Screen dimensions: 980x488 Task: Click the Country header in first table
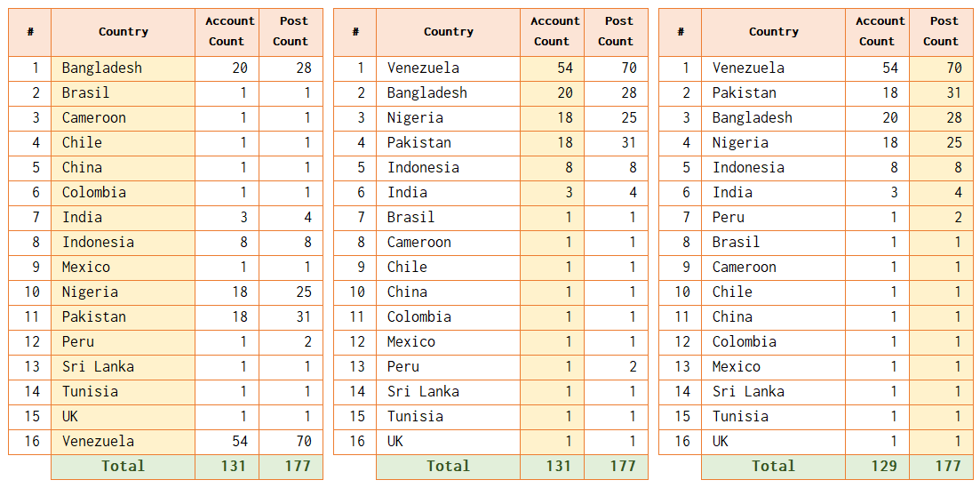(x=123, y=32)
